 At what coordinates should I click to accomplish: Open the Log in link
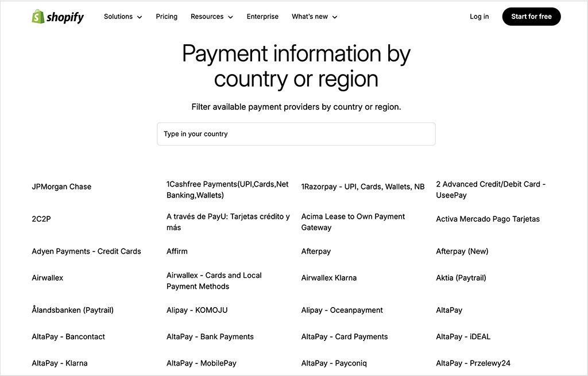tap(479, 17)
